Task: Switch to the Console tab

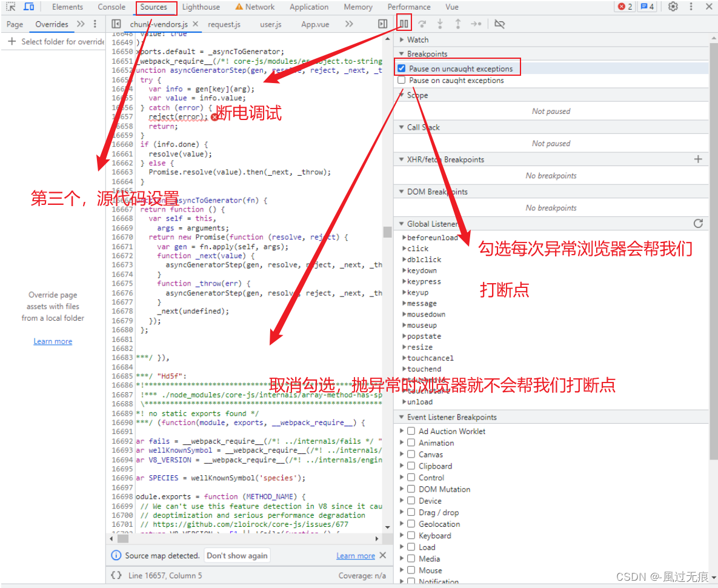Action: pyautogui.click(x=111, y=7)
